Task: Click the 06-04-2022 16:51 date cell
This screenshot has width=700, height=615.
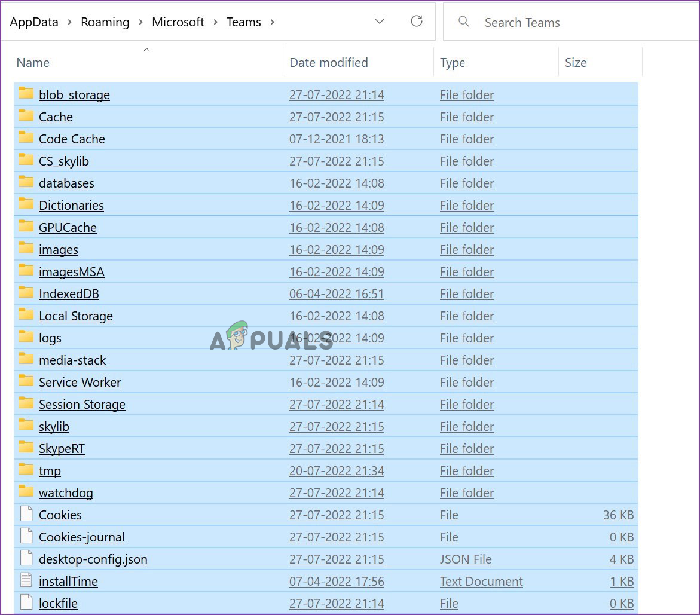Action: [337, 294]
